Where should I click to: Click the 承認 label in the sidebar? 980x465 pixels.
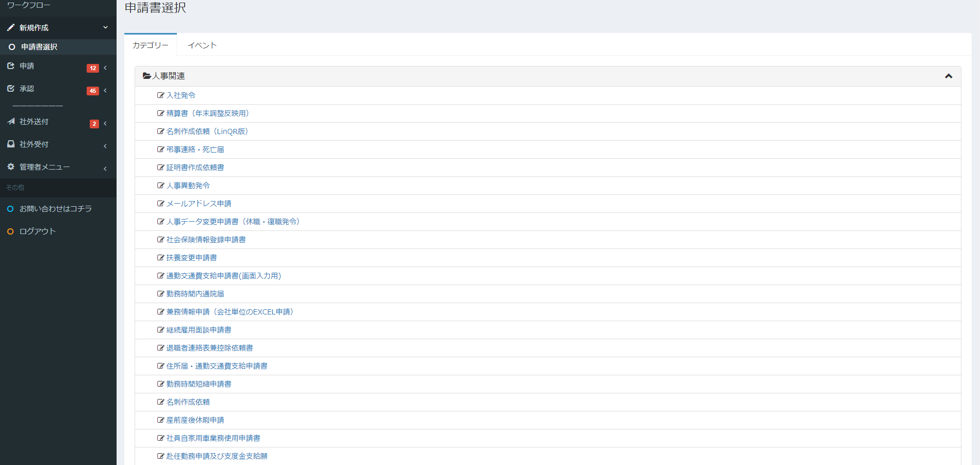click(x=27, y=89)
